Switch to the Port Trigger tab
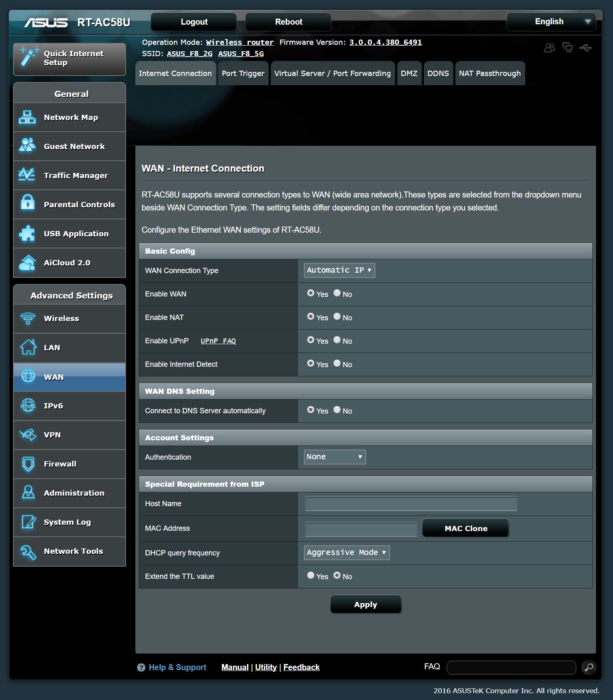This screenshot has height=700, width=613. pyautogui.click(x=243, y=74)
